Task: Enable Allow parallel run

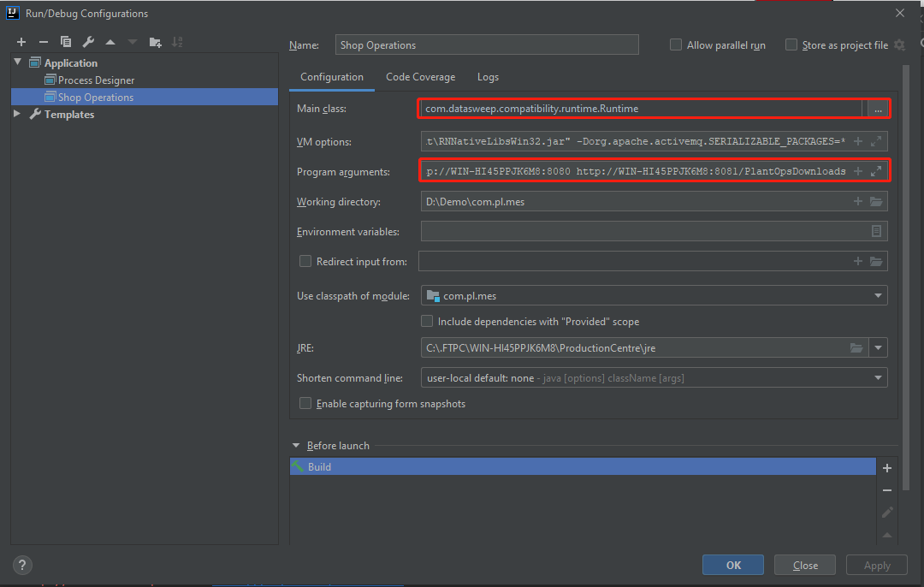Action: click(675, 44)
